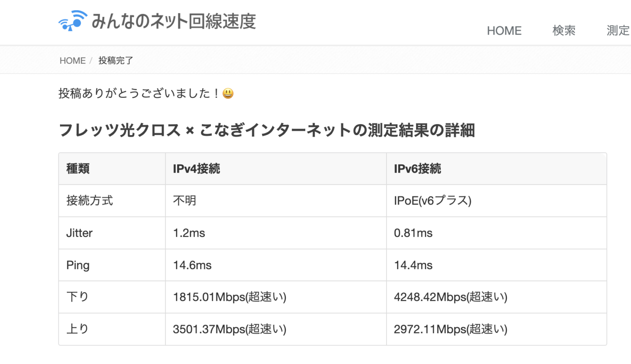
Task: Click the 種類 header cell of the table
Action: tap(78, 168)
